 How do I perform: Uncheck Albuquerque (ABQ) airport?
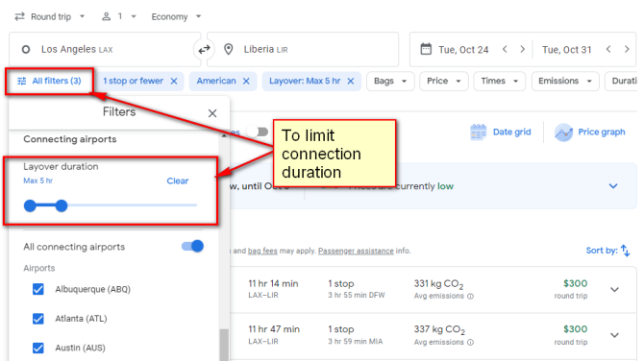coord(38,289)
